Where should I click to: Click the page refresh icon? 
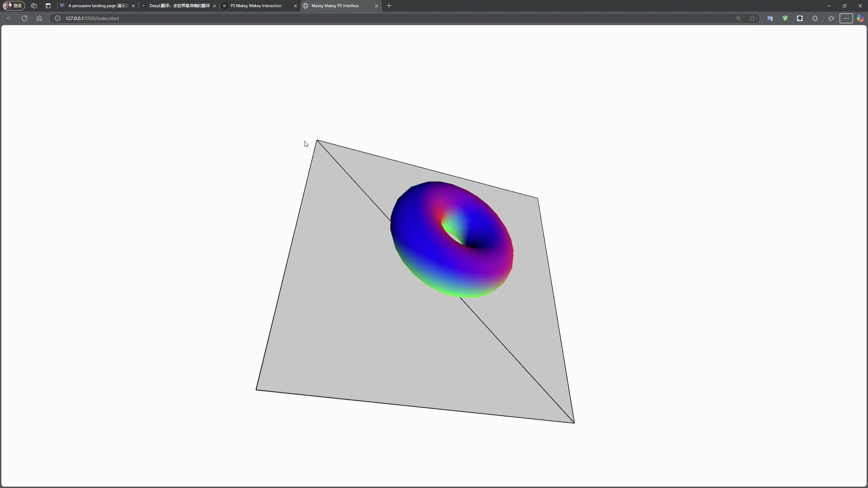(24, 18)
